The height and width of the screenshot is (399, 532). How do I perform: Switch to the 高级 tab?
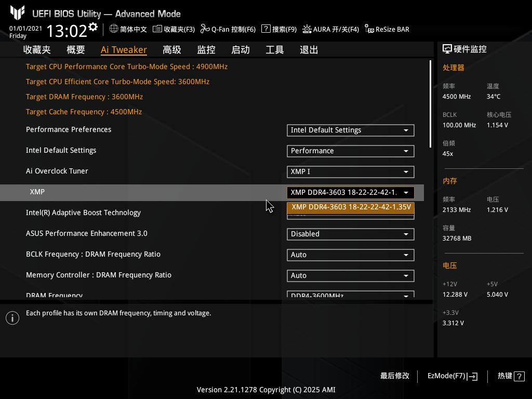coord(171,50)
